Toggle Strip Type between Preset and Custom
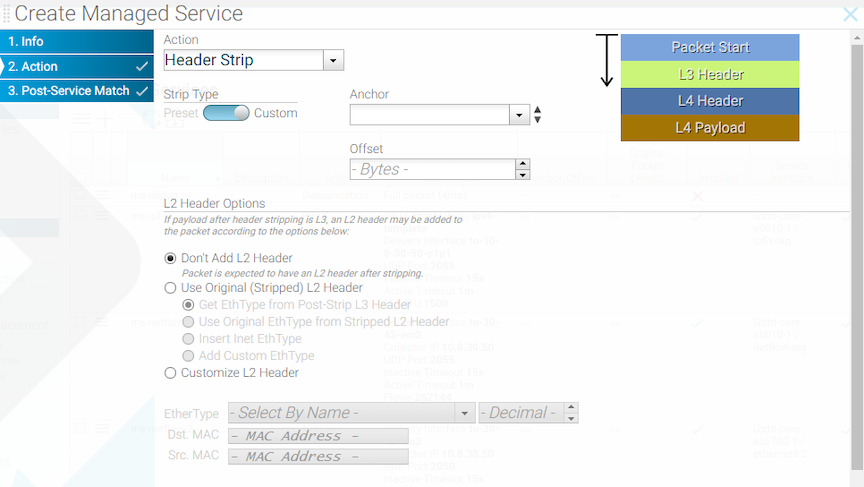Image resolution: width=864 pixels, height=487 pixels. pos(226,113)
